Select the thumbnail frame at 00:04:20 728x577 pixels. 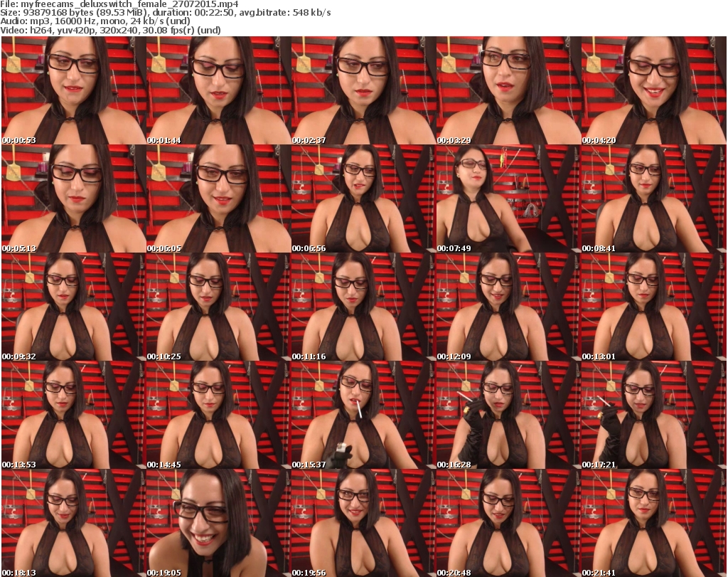(x=653, y=90)
